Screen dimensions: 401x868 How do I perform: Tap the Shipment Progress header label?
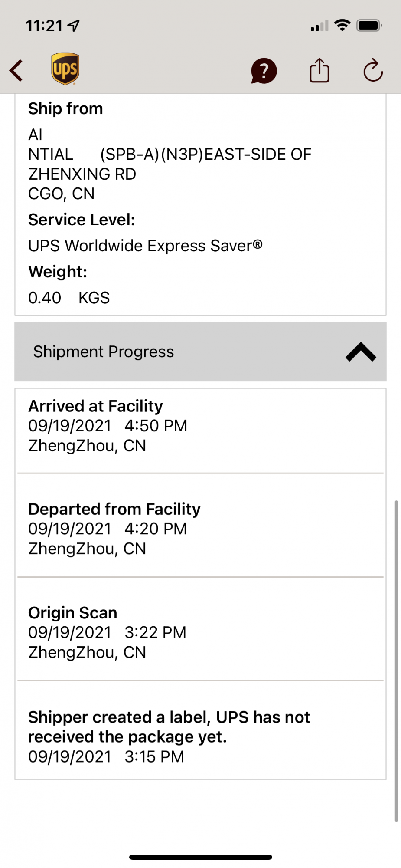tap(104, 352)
